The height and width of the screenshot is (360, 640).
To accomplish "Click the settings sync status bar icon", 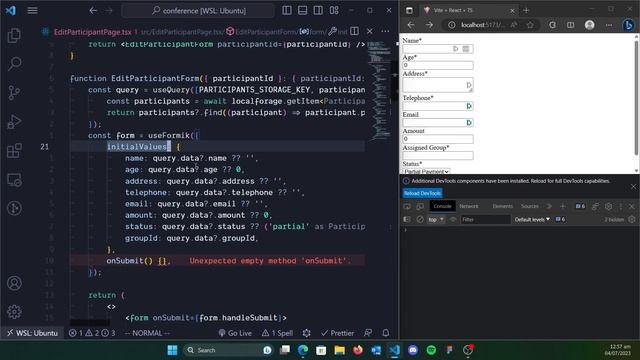I will click(x=307, y=333).
